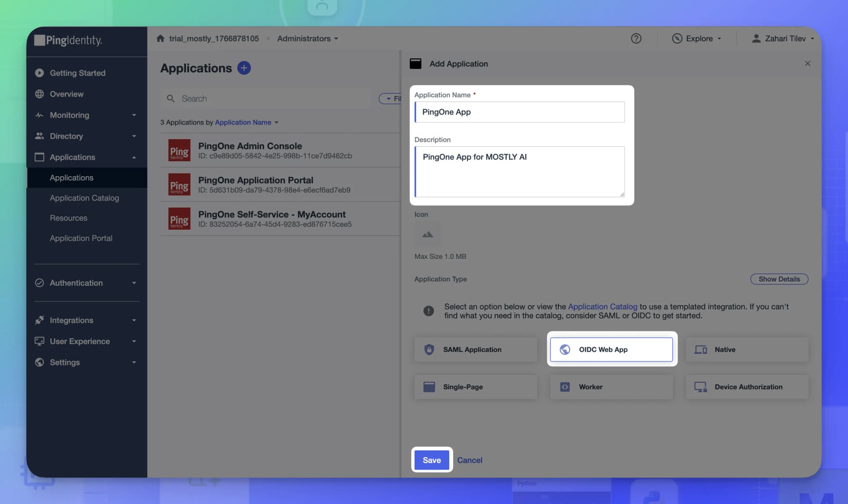
Task: Expand the Authentication menu arrow
Action: pos(134,283)
